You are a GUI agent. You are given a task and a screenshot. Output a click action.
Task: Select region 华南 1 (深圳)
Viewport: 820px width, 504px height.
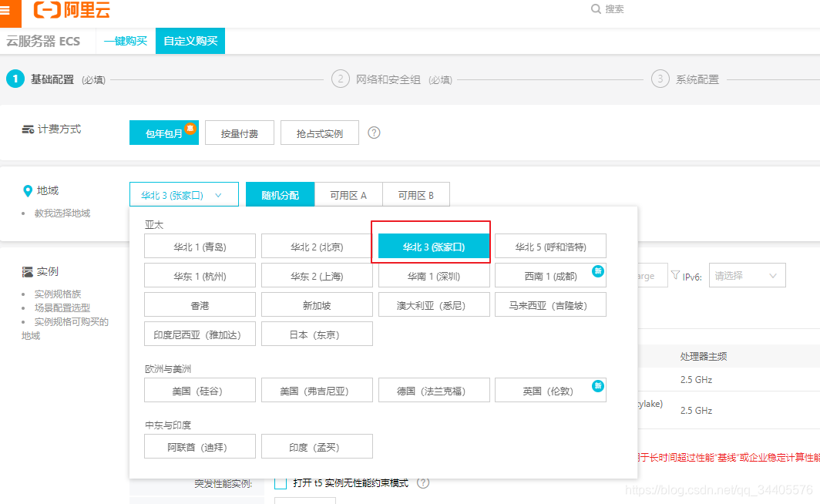coord(434,276)
